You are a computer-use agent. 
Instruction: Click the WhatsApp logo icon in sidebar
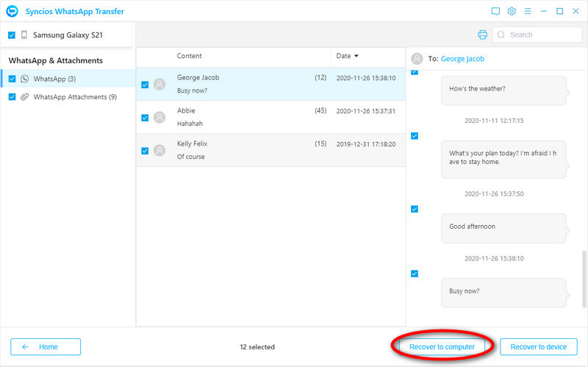24,79
